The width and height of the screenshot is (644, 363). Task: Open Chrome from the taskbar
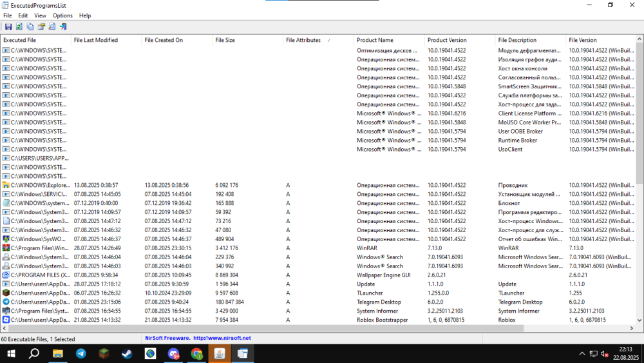coord(196,353)
